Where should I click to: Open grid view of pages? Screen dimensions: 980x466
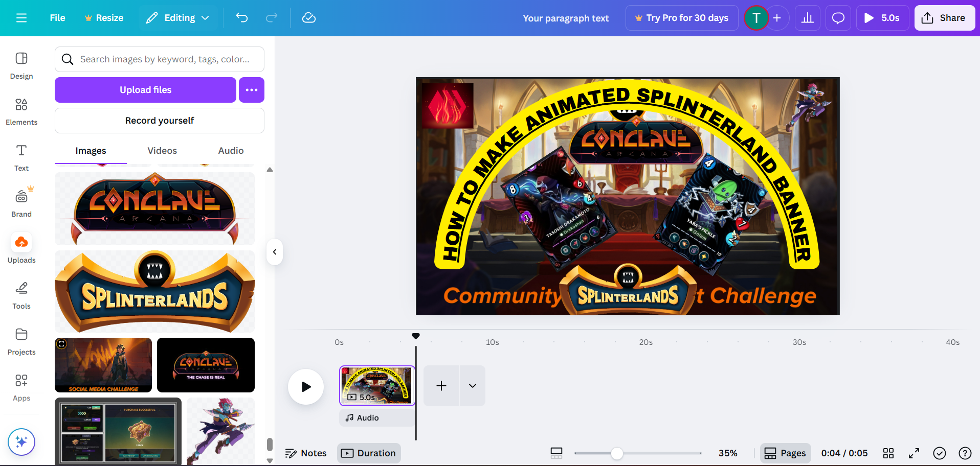[888, 453]
